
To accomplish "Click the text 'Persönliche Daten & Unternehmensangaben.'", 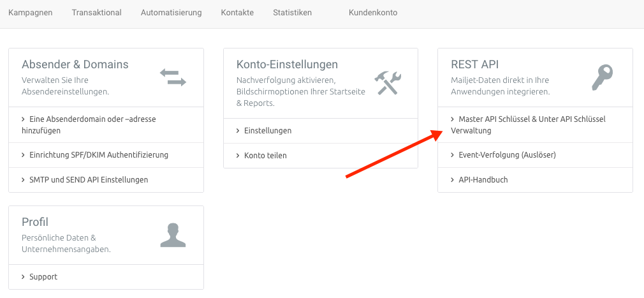I will [x=66, y=243].
